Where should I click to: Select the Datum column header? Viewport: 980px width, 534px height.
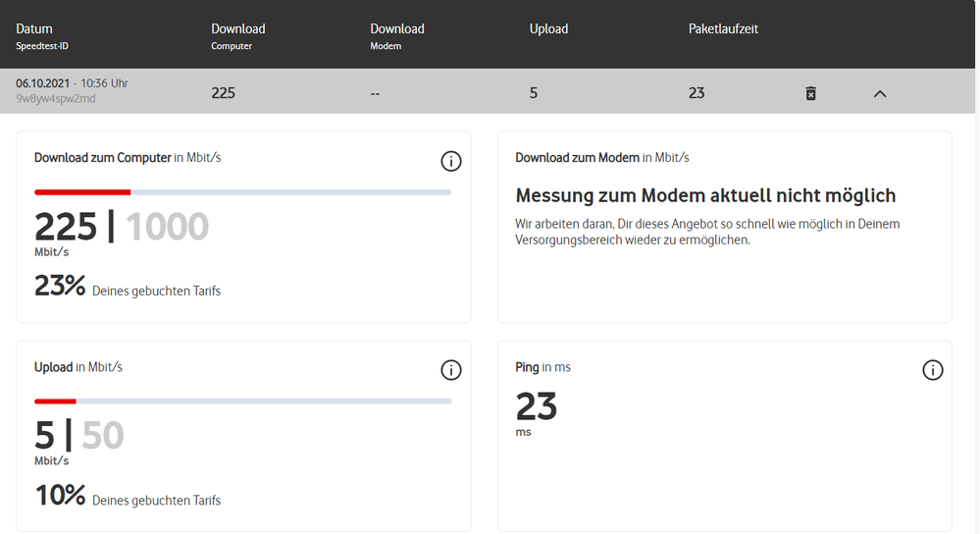[x=34, y=29]
